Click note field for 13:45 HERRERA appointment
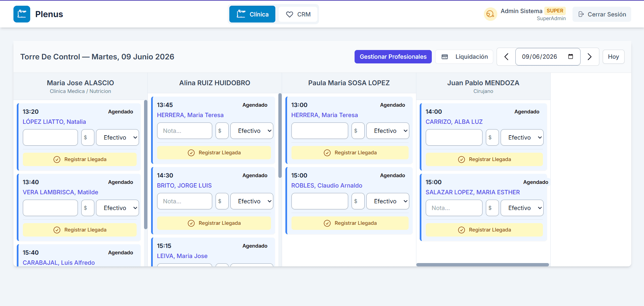The width and height of the screenshot is (644, 306). pyautogui.click(x=185, y=131)
